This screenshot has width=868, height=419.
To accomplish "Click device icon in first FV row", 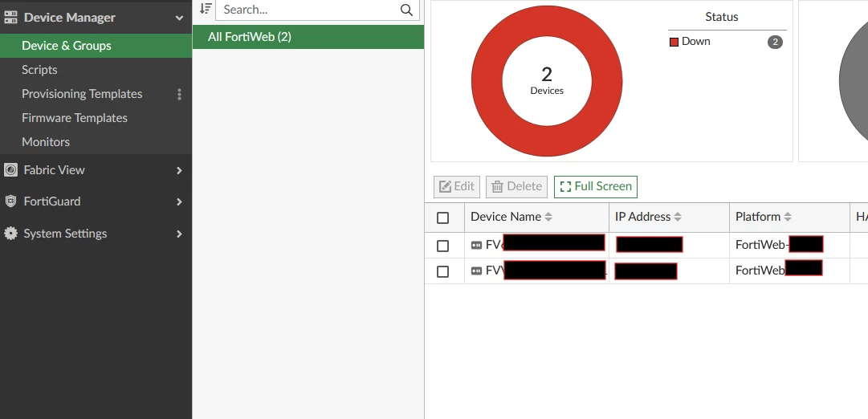I will coord(476,245).
